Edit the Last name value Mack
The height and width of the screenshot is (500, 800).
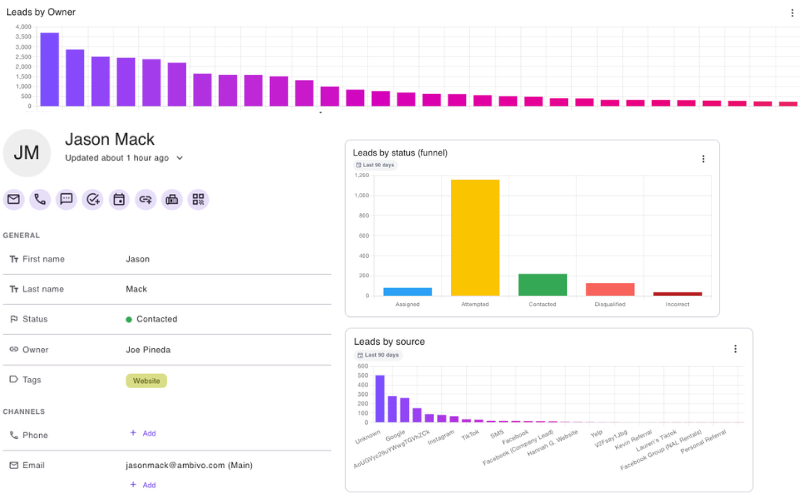[136, 289]
